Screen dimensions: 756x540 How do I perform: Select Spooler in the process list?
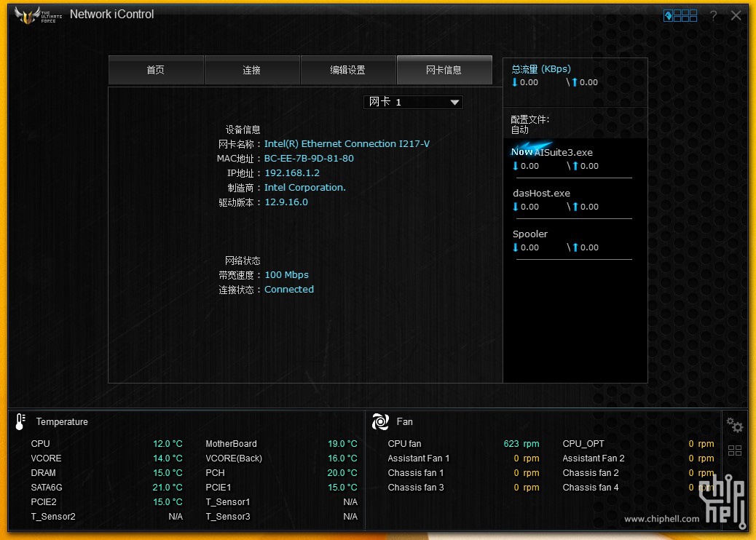point(530,234)
